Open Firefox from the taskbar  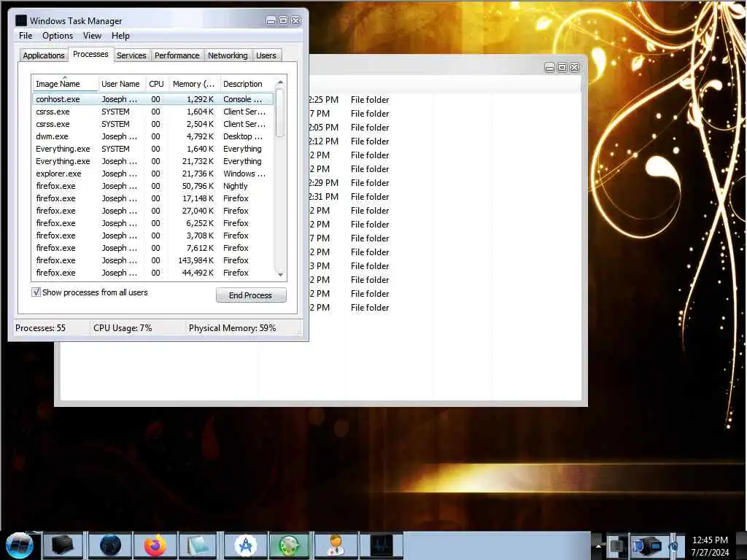tap(155, 545)
